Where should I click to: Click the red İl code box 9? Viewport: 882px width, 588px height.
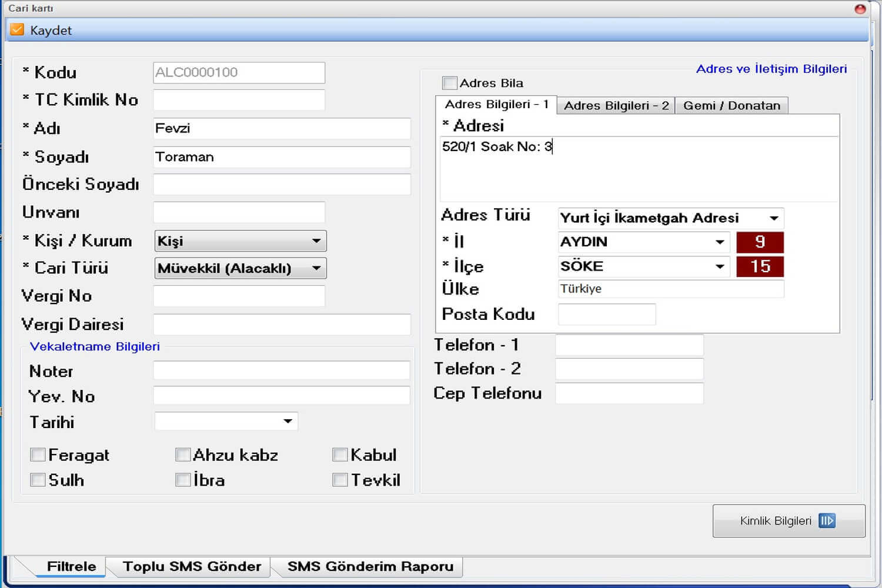760,242
